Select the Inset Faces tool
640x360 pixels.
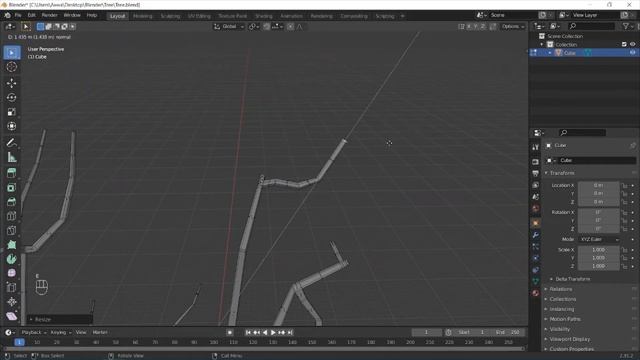point(12,187)
